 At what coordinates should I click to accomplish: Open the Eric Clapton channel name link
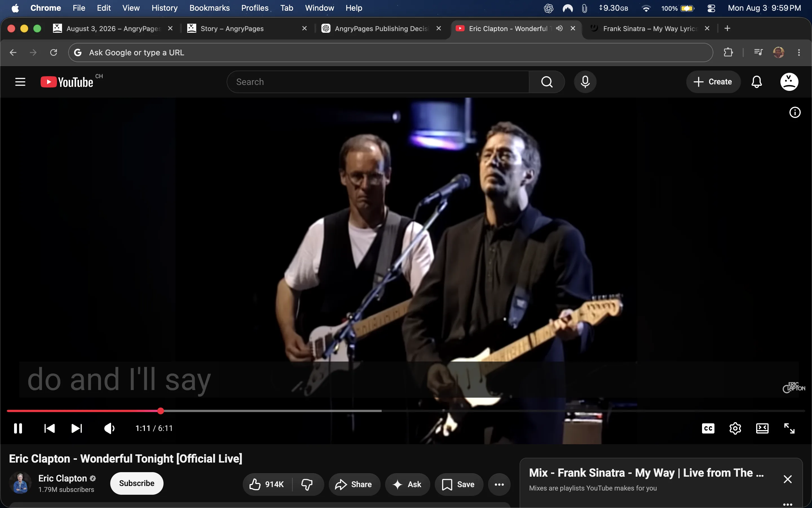tap(63, 478)
